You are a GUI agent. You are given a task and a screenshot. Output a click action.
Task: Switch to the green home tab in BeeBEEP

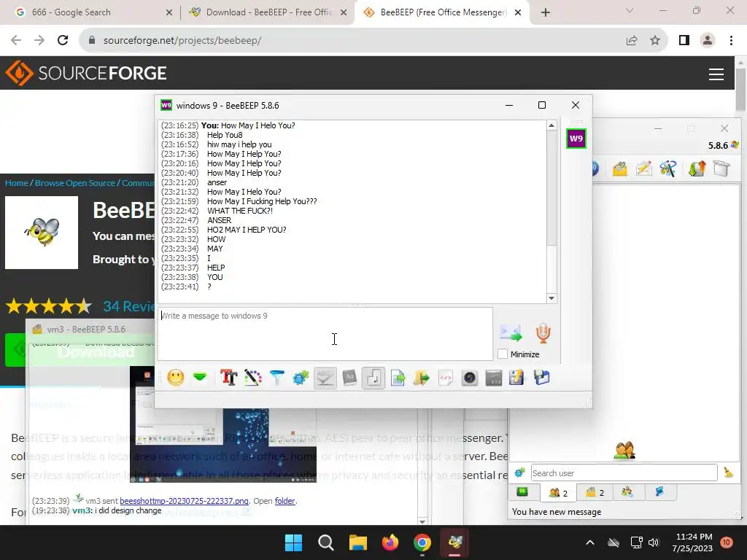(522, 492)
